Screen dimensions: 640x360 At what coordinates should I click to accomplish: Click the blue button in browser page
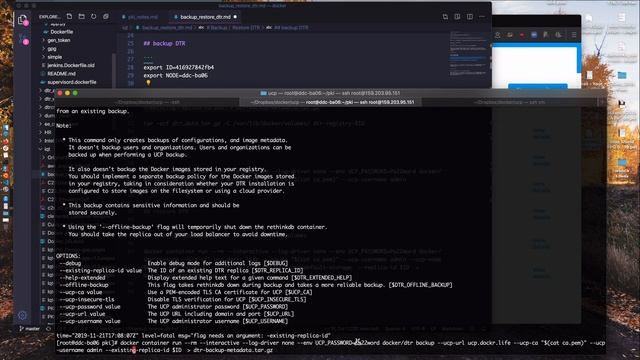click(538, 86)
